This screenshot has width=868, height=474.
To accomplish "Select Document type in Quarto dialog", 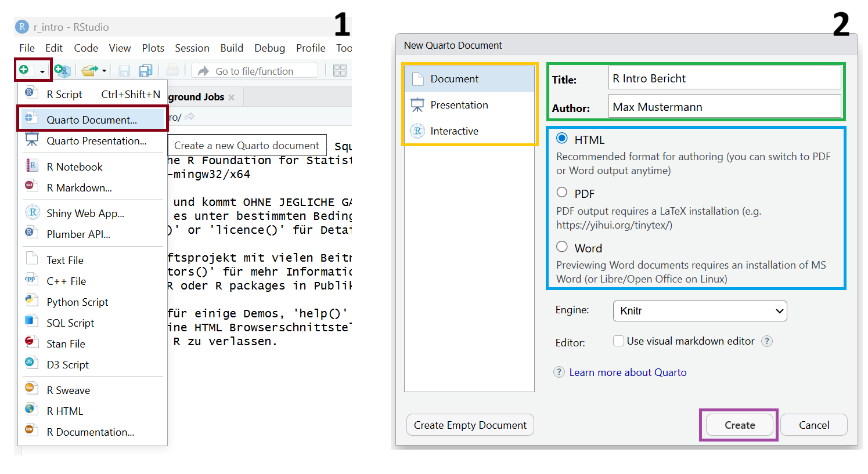I will [469, 79].
